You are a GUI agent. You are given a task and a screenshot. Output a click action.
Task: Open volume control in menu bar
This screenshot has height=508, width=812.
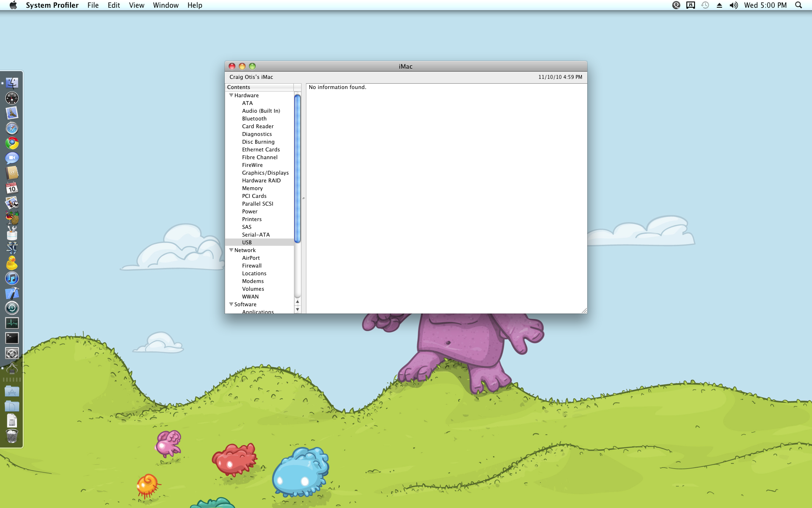click(734, 5)
